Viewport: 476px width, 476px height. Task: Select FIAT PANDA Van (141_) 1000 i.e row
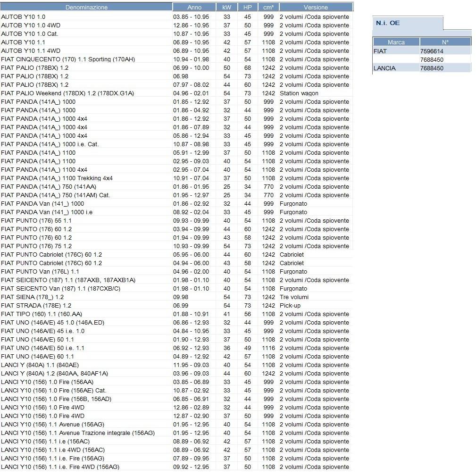177,212
